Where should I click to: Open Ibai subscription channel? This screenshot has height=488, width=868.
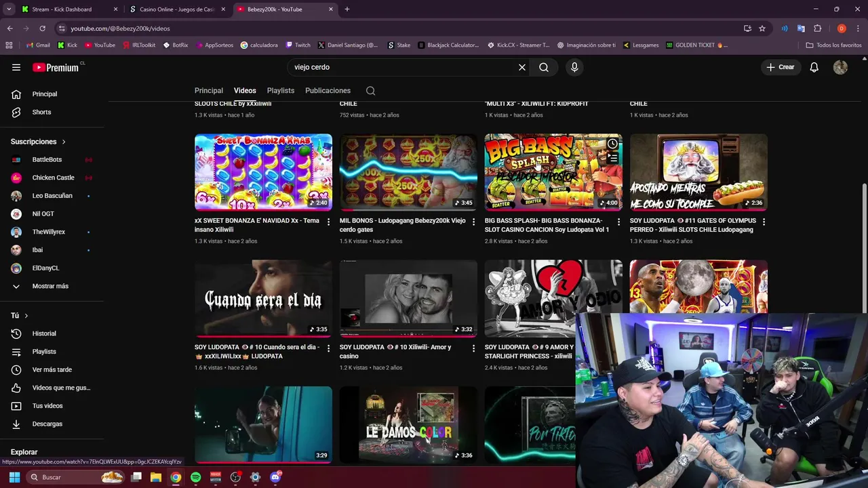click(37, 250)
